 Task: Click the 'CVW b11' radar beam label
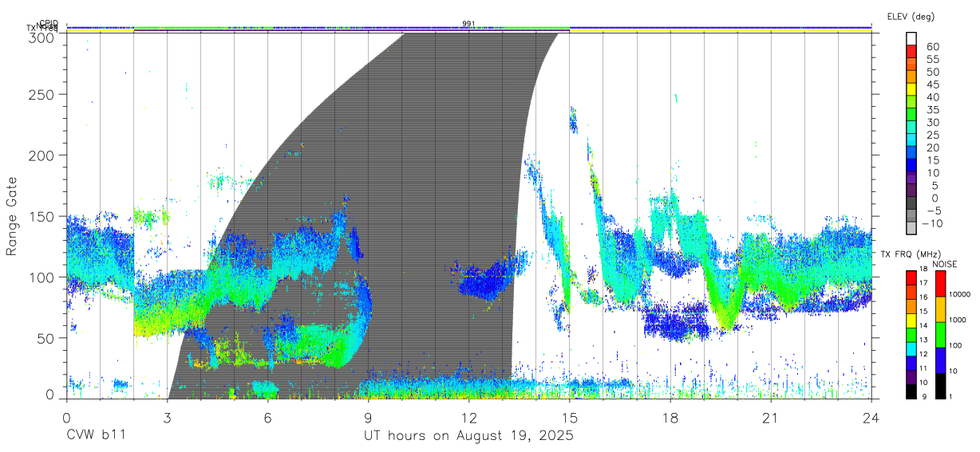coord(96,436)
